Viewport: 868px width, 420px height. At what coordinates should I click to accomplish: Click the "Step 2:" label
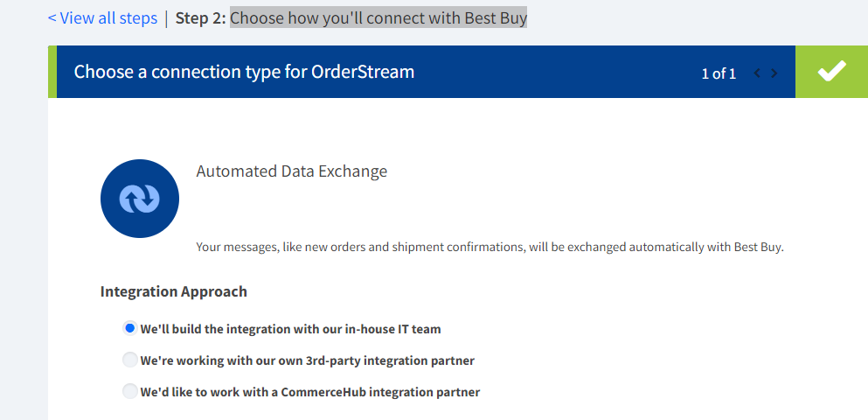[200, 18]
